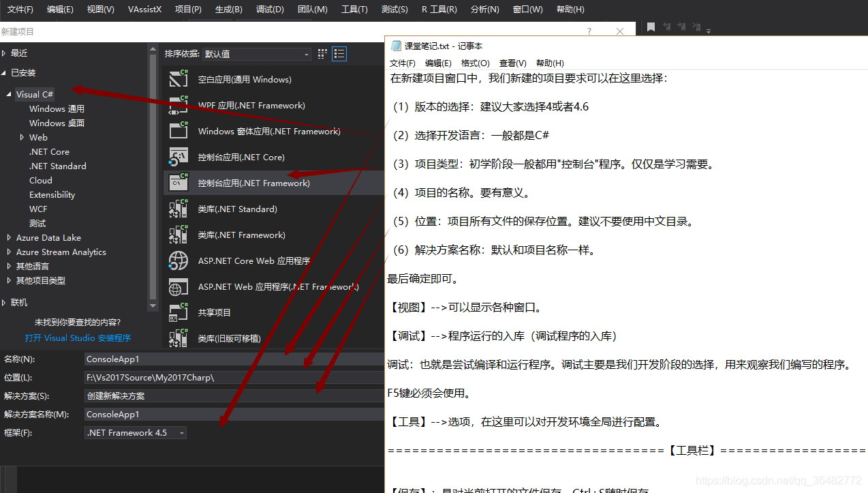
Task: Open Notepad's 文件(F) menu
Action: (x=402, y=63)
